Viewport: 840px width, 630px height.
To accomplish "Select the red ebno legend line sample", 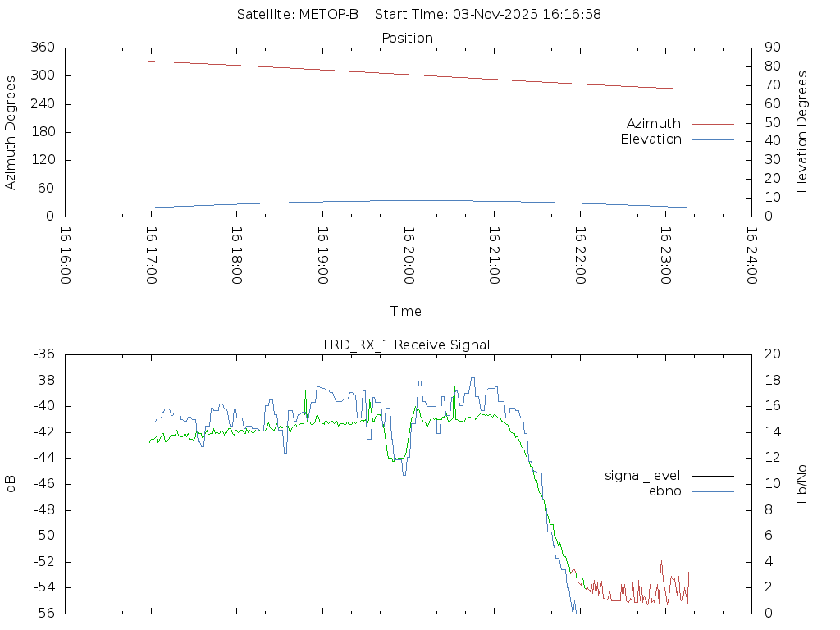I will pyautogui.click(x=712, y=491).
